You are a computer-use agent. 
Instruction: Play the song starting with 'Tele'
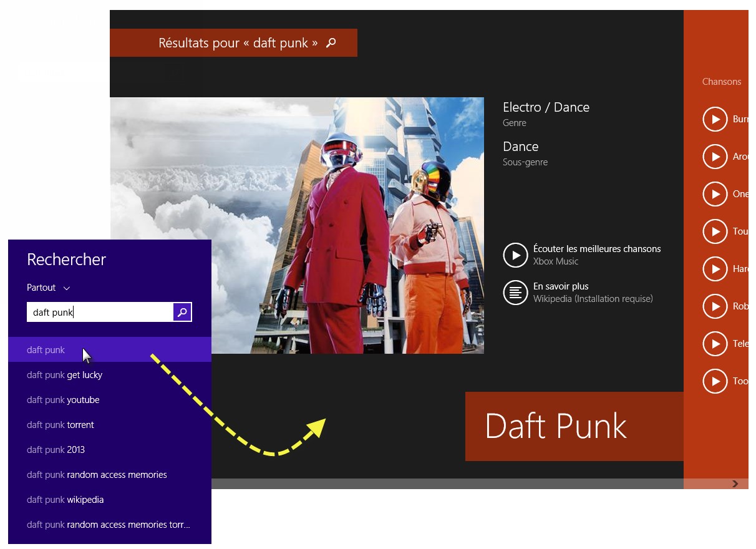coord(715,344)
